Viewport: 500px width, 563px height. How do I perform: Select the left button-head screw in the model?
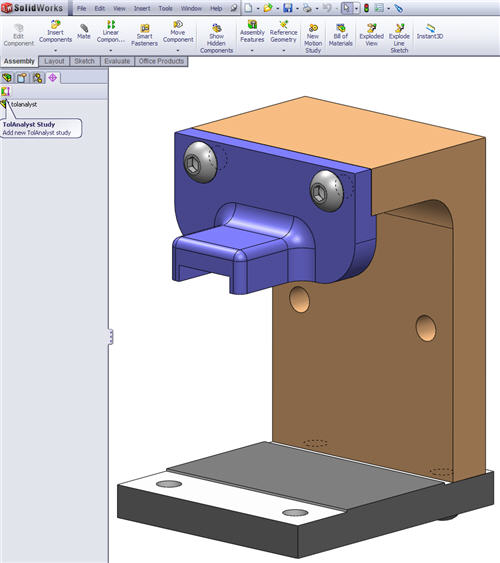200,162
